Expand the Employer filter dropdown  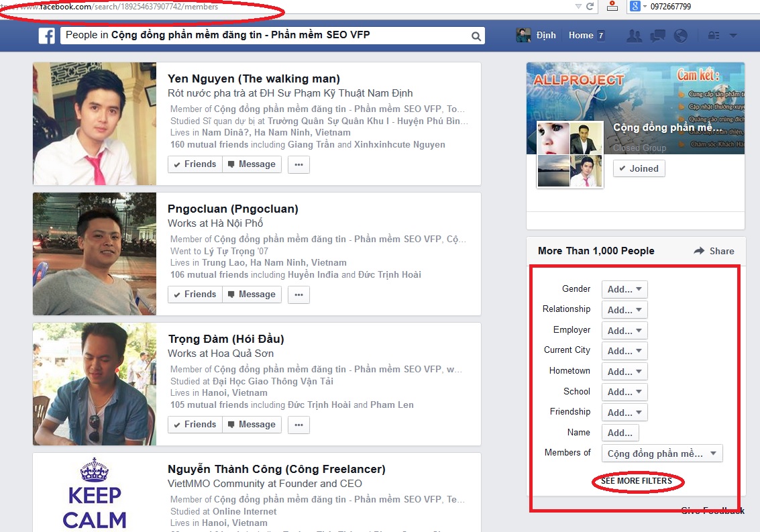pyautogui.click(x=625, y=331)
